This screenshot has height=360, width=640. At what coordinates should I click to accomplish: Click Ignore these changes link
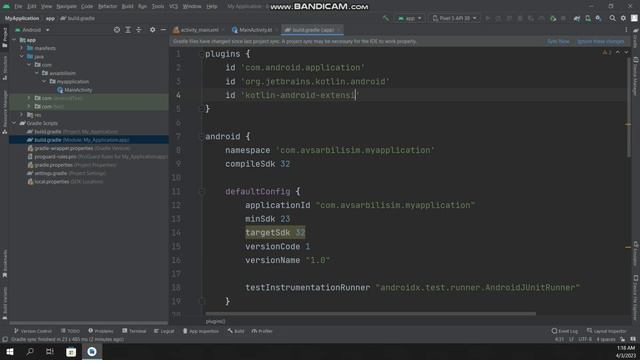600,42
